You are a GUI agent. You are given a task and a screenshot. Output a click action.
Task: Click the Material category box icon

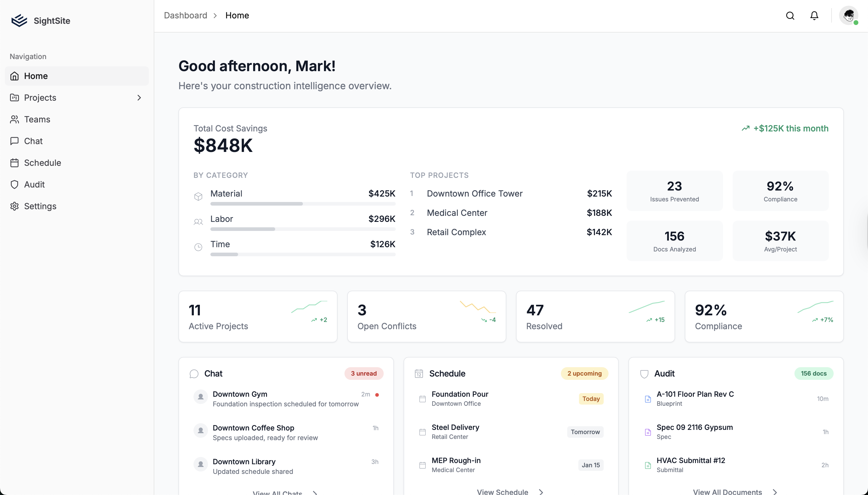[199, 197]
